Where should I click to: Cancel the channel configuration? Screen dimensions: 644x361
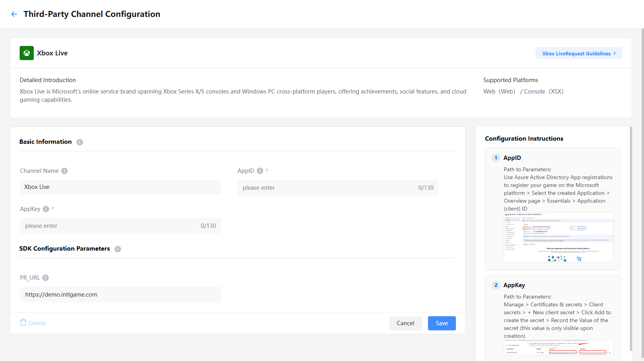(406, 323)
